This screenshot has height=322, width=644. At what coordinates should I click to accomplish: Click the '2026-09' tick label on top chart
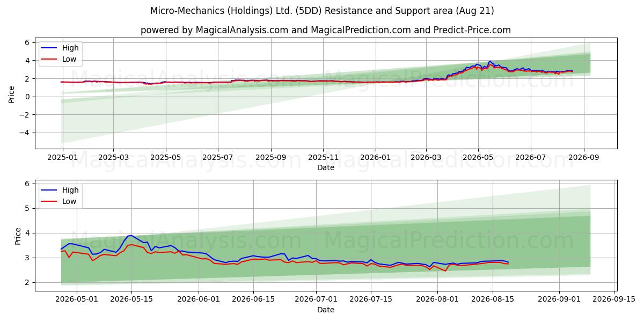584,158
